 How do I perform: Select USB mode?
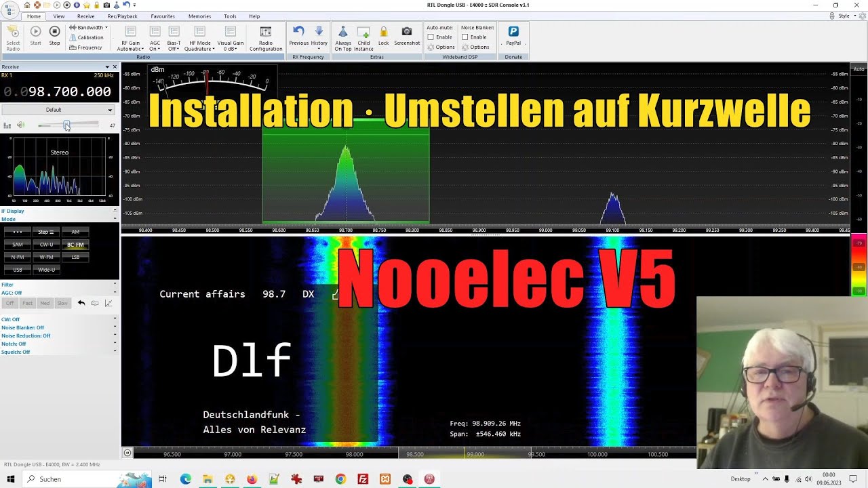click(18, 270)
